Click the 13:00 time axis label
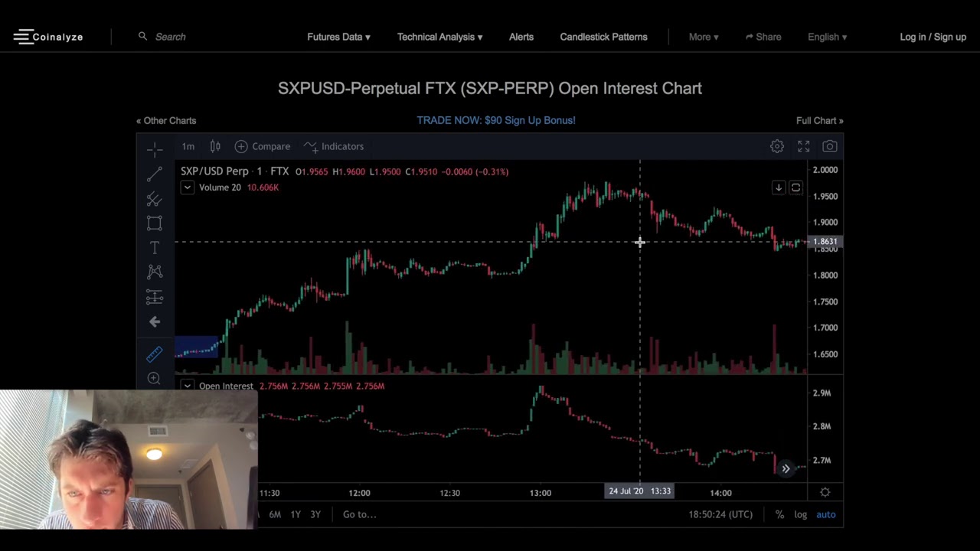Screen dimensions: 980x551 tap(541, 493)
